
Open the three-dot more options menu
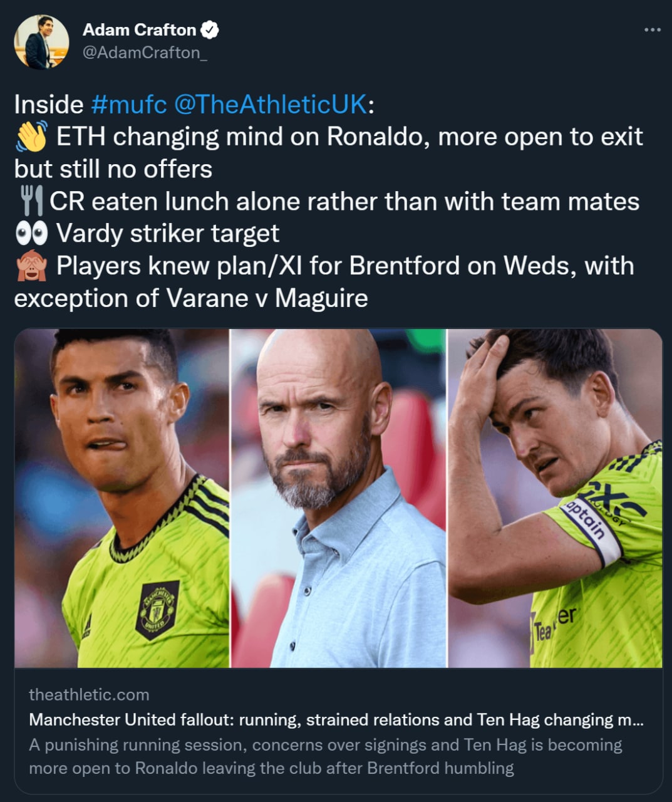pyautogui.click(x=652, y=29)
